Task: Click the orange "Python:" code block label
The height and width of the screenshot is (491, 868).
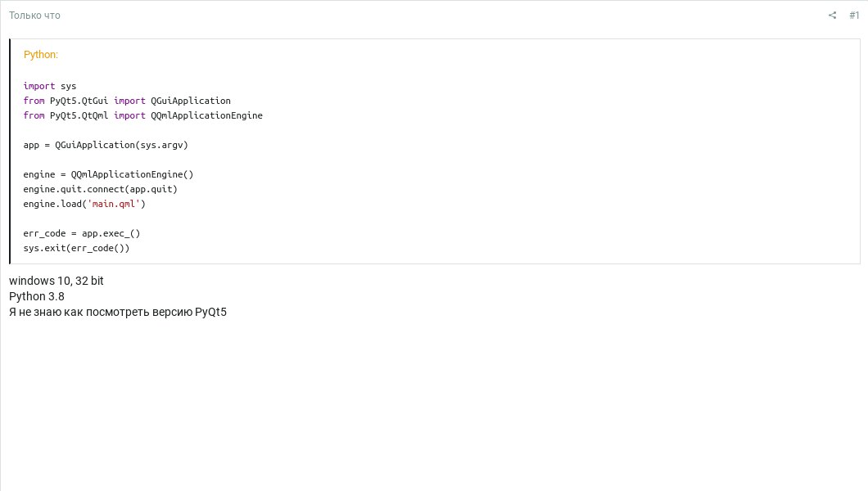Action: click(41, 55)
